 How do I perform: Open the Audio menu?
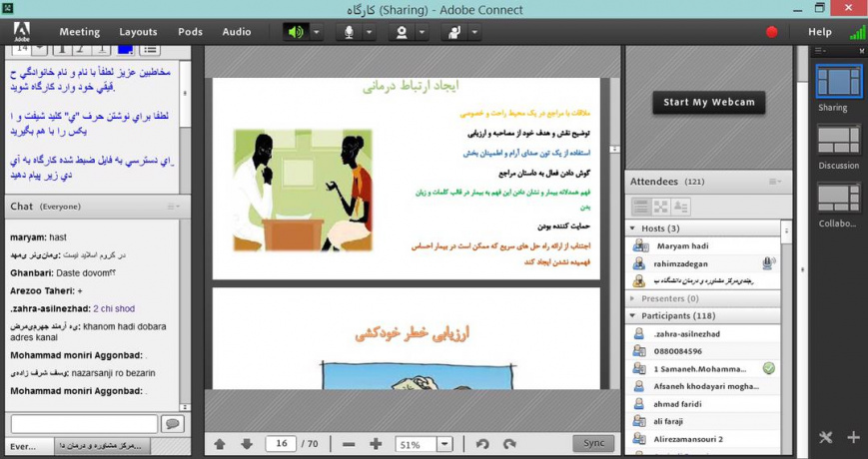point(237,32)
